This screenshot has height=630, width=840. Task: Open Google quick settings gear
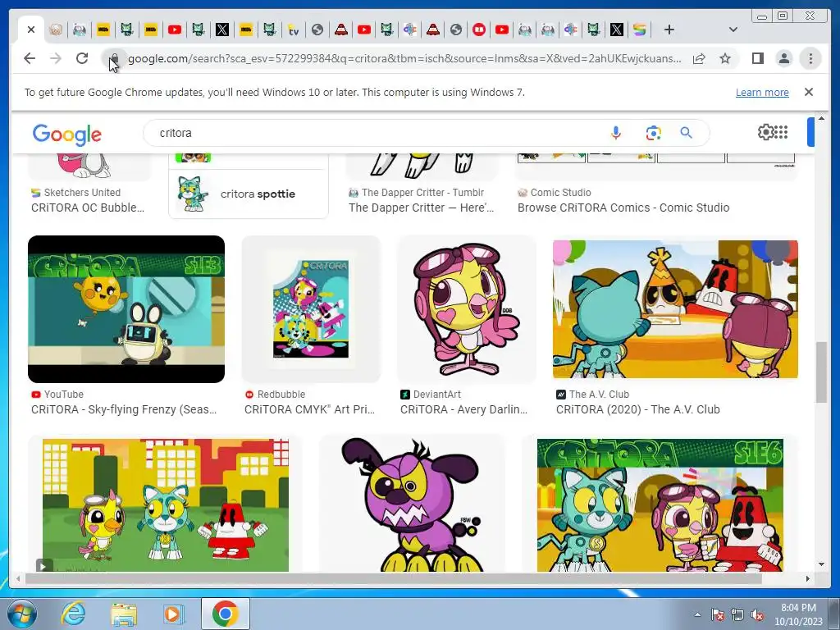(x=765, y=132)
